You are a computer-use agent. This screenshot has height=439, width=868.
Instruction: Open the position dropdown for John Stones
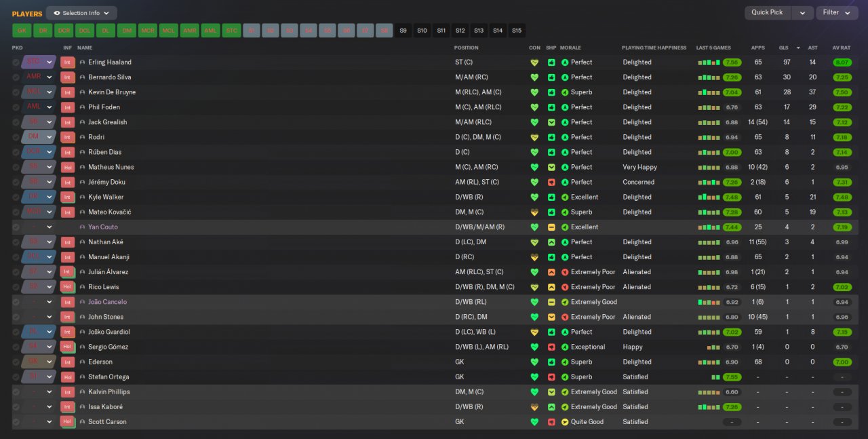click(39, 317)
